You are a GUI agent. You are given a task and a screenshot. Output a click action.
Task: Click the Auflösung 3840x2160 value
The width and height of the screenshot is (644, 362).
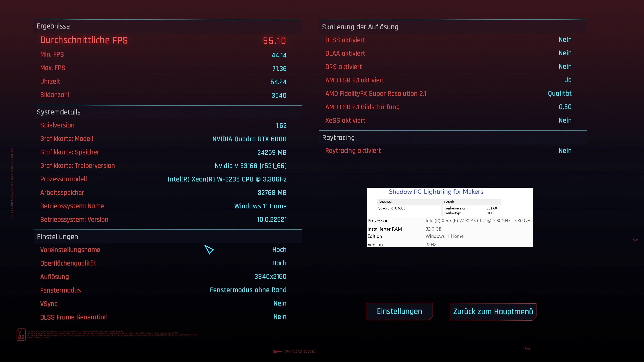click(x=270, y=277)
